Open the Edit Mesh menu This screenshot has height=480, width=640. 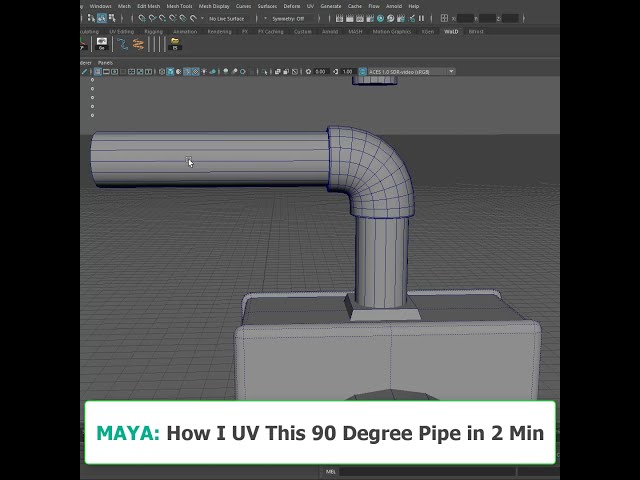tap(149, 6)
